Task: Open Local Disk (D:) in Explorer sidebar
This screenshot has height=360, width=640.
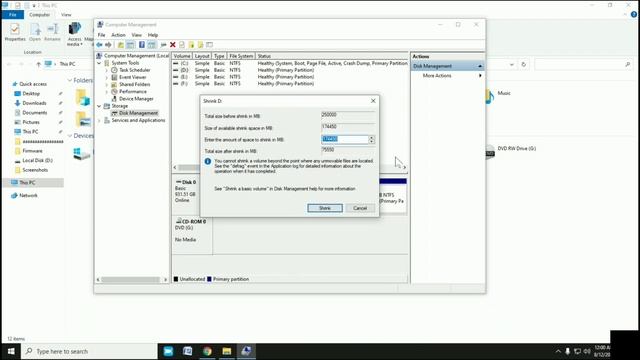Action: click(37, 160)
